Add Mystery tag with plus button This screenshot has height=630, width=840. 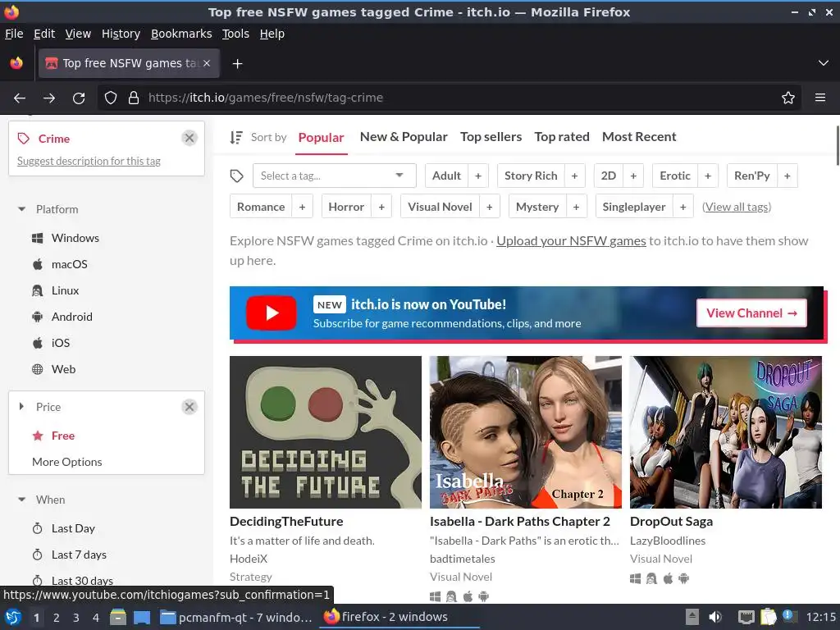pyautogui.click(x=576, y=207)
